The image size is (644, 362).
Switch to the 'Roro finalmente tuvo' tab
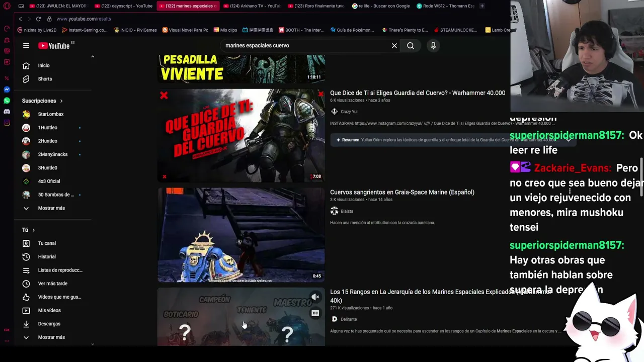tap(315, 6)
